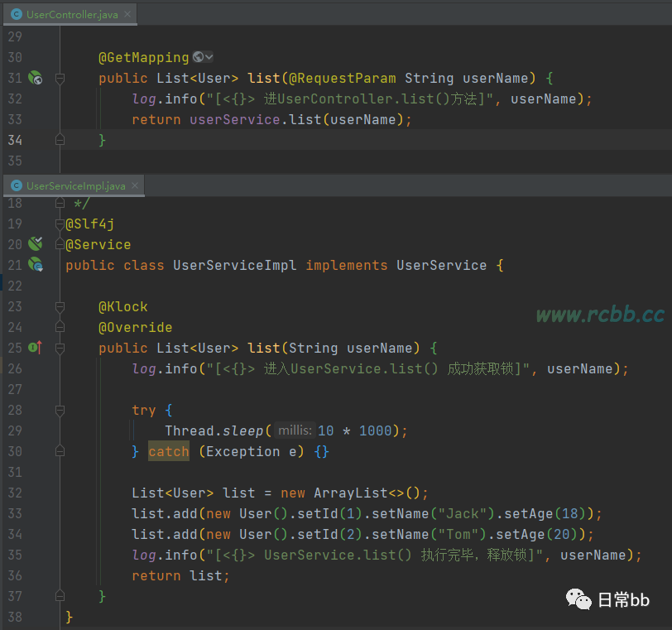Click setAge(20) on line 34
This screenshot has width=672, height=630.
pos(537,535)
